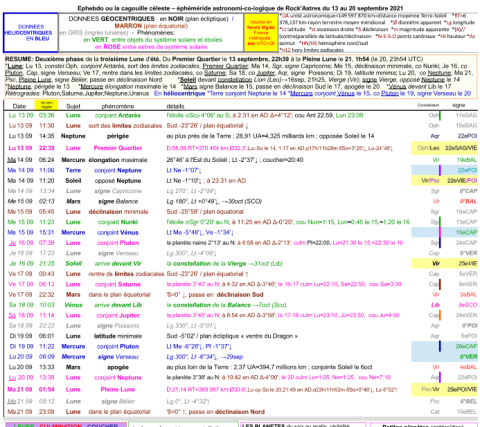Click the yellow 'heures en heure légale France' box
The width and height of the screenshot is (480, 427).
click(261, 33)
